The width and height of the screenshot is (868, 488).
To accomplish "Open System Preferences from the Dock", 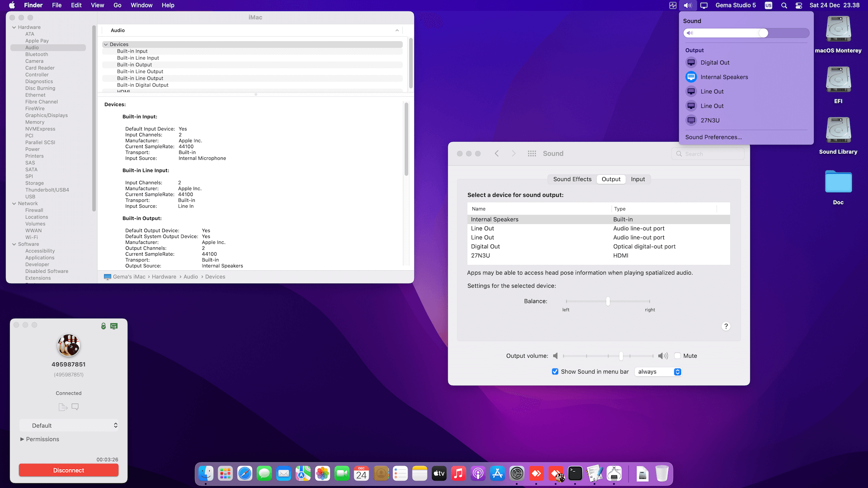I will tap(517, 474).
